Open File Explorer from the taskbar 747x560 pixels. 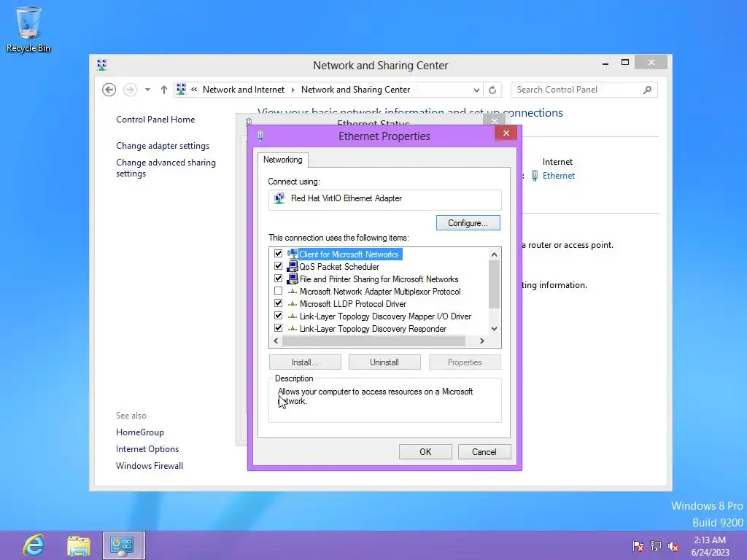[79, 545]
